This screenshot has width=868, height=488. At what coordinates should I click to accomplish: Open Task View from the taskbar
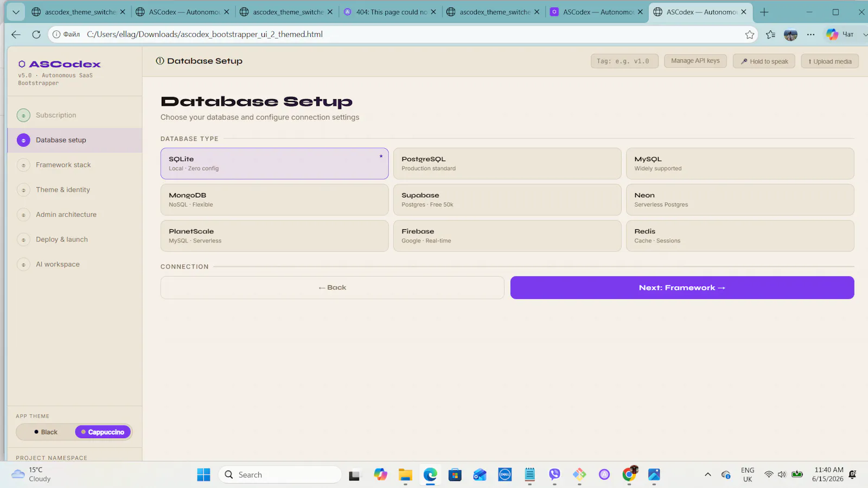coord(354,475)
